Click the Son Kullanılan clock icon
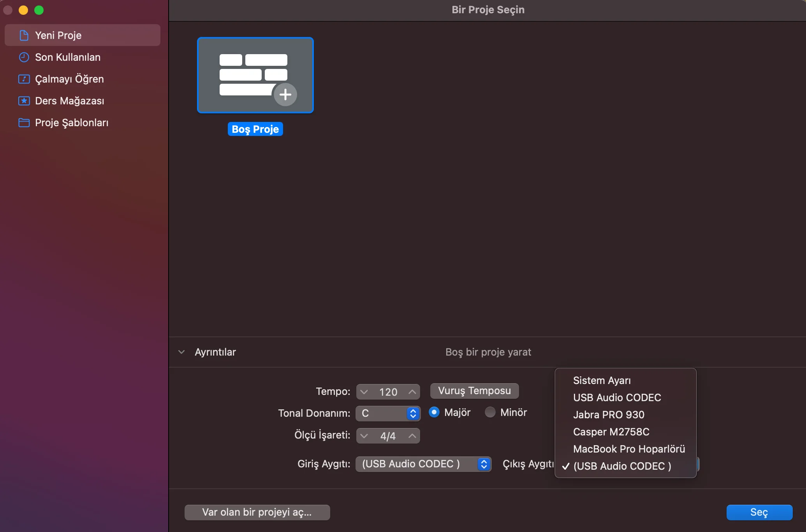Viewport: 806px width, 532px height. (24, 57)
